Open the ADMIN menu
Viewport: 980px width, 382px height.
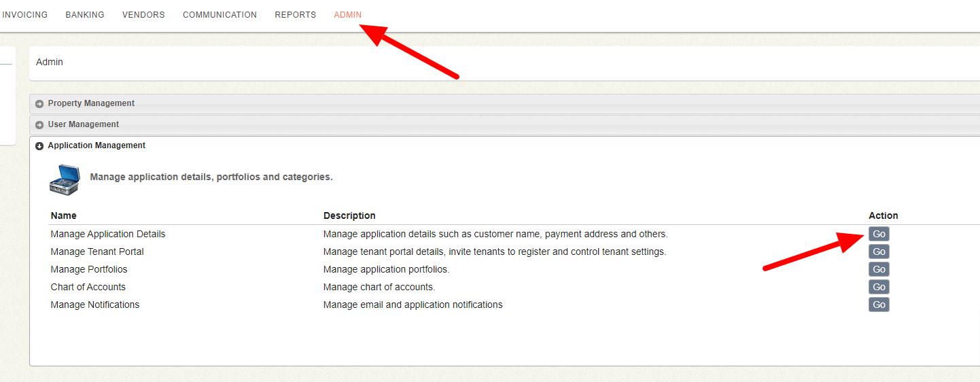[348, 15]
